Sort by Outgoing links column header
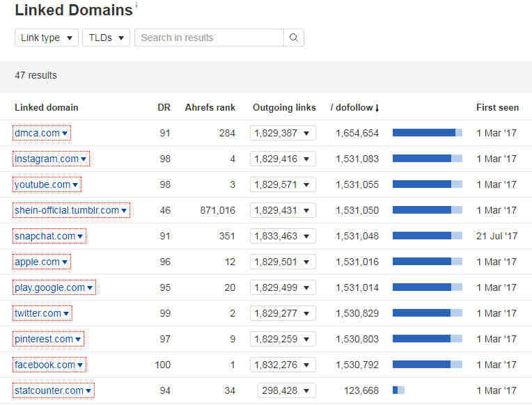 tap(284, 108)
